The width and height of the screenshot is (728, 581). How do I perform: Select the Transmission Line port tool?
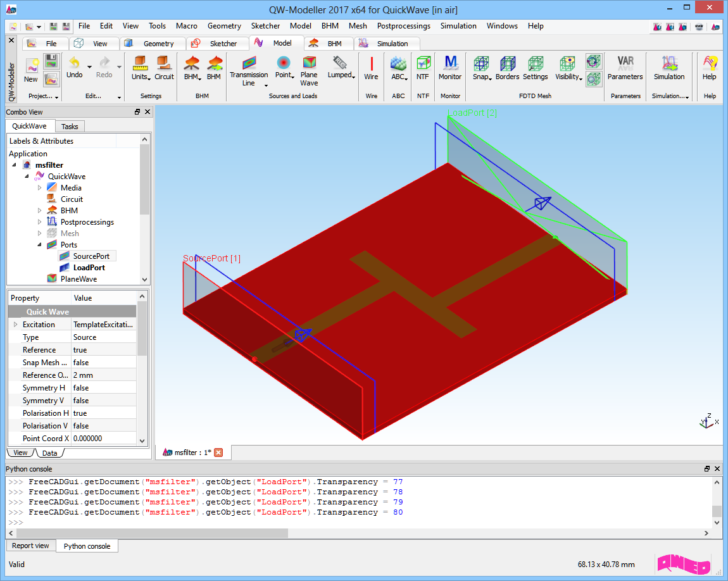click(x=249, y=63)
